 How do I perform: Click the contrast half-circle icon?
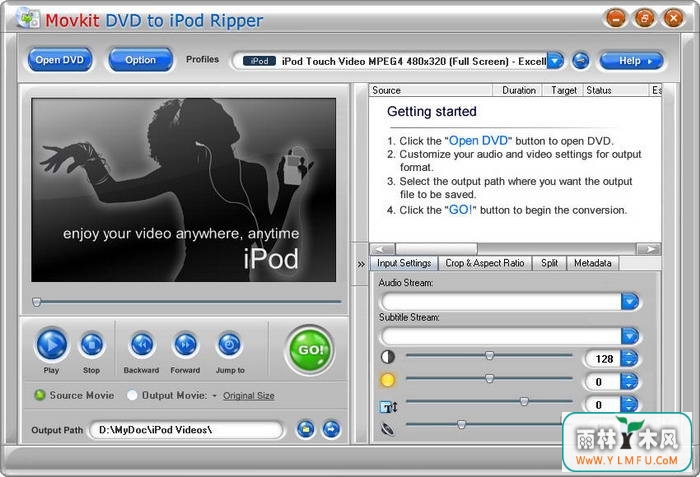click(x=388, y=357)
